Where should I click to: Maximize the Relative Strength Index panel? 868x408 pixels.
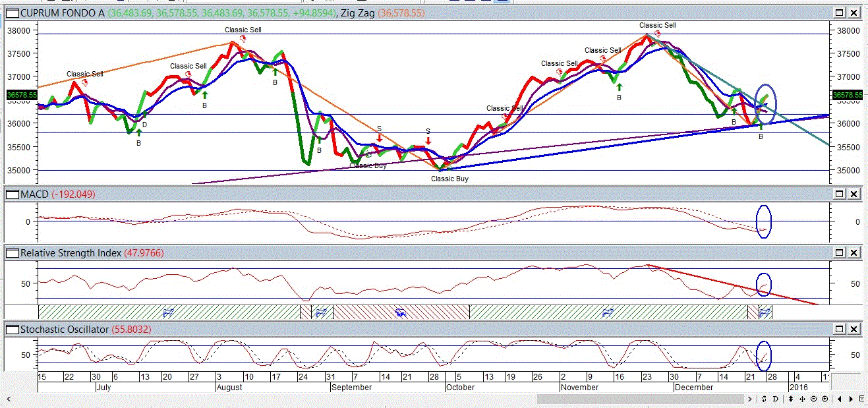point(839,252)
